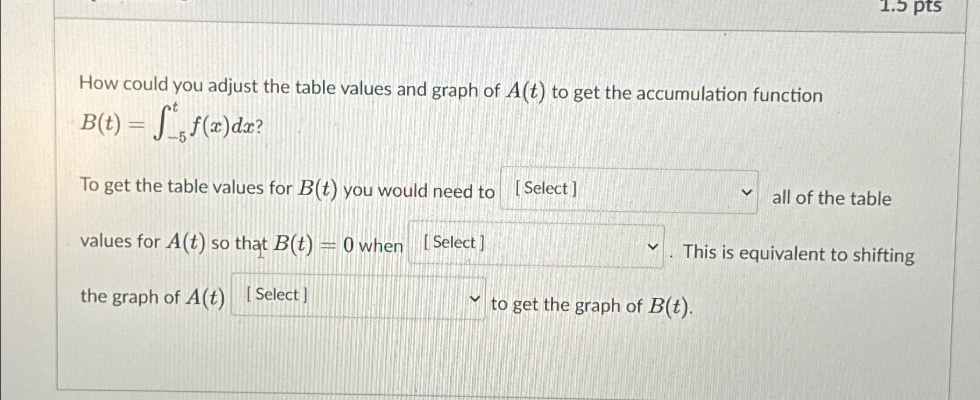This screenshot has height=400, width=980.
Task: Open the third [Select] dropdown after 'the graph of A(t)'
Action: (358, 296)
